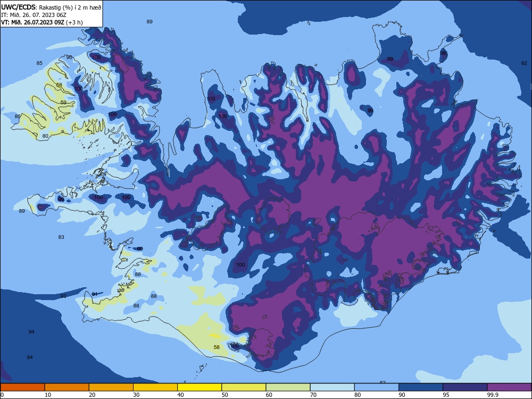The image size is (532, 399).
Task: Click the bright yellow 40–50 legend swatch
Action: tap(199, 387)
